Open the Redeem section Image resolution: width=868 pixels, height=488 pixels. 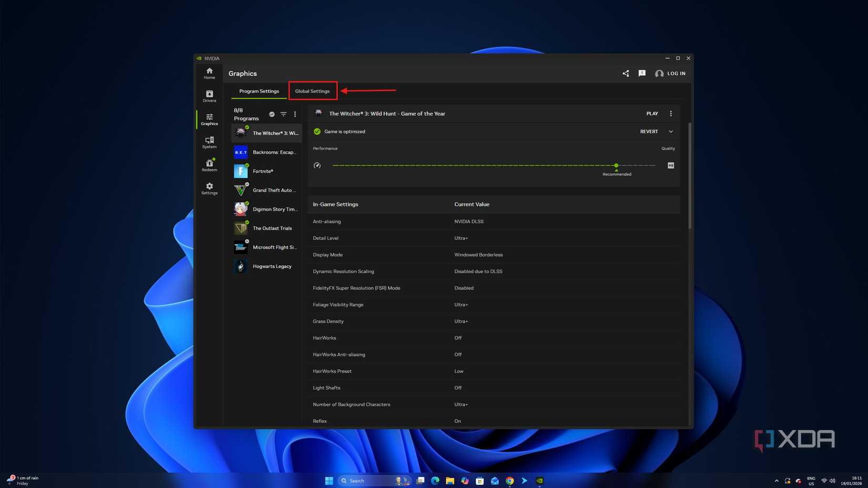tap(209, 166)
